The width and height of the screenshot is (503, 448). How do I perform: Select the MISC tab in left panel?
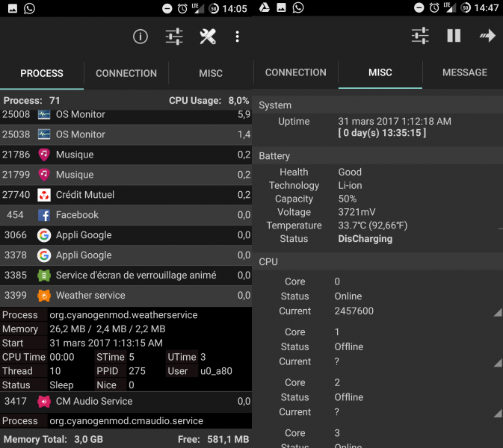point(210,73)
